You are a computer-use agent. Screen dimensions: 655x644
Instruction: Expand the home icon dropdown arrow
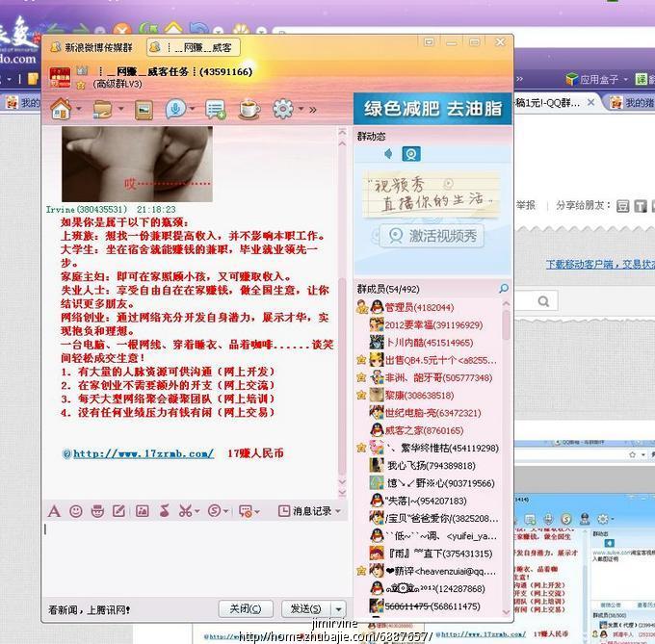(x=79, y=110)
